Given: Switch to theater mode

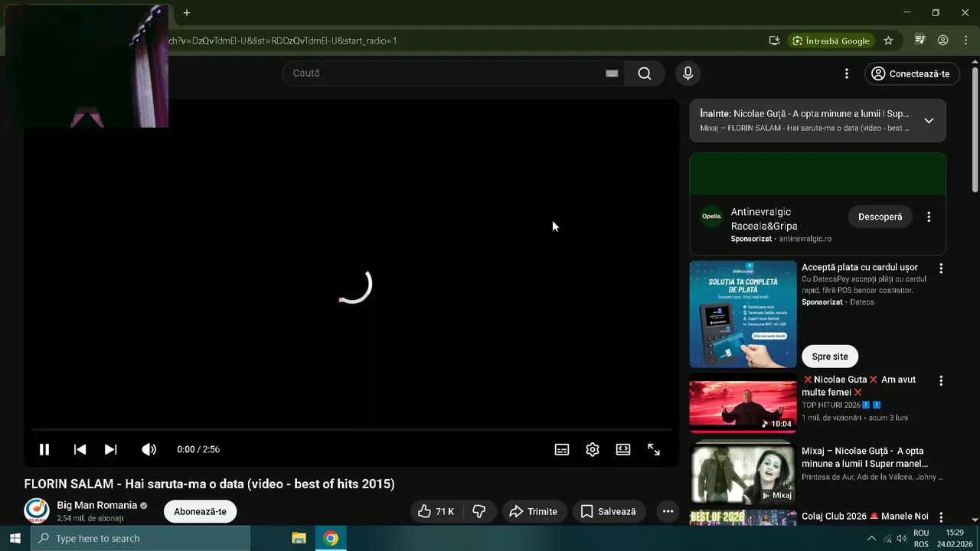Looking at the screenshot, I should (x=623, y=449).
